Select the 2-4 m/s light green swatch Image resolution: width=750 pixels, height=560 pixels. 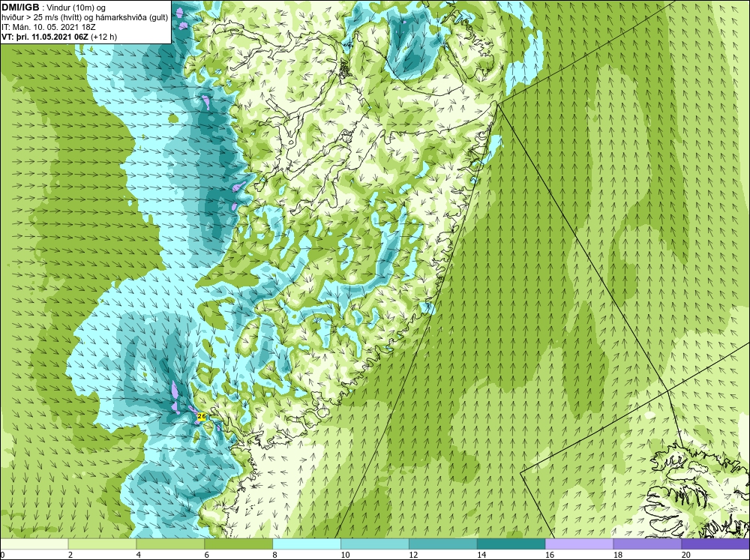point(102,544)
